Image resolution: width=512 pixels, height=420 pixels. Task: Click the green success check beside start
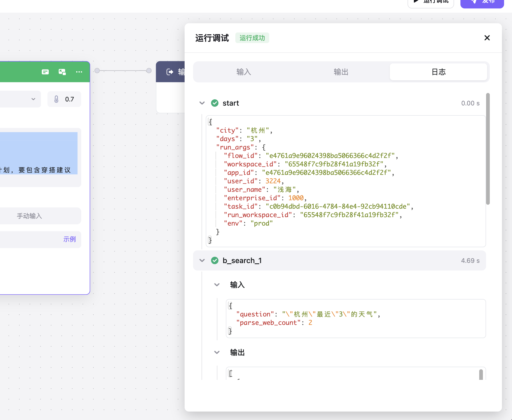pyautogui.click(x=215, y=103)
